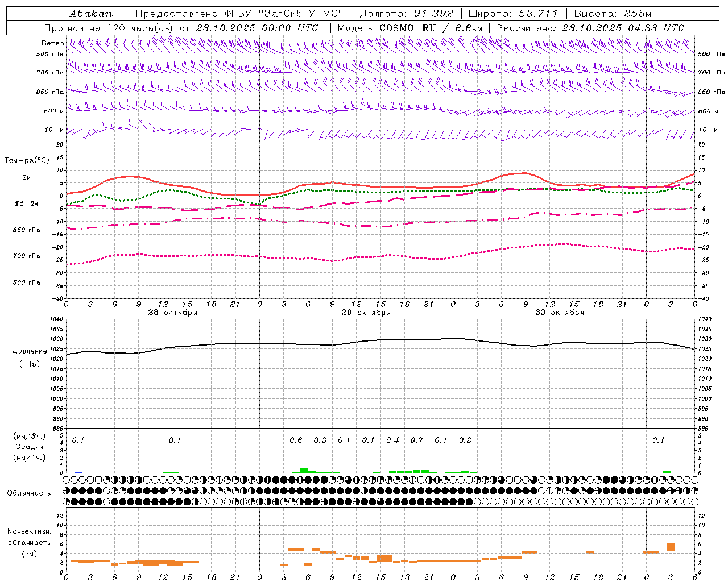The height and width of the screenshot is (582, 728).
Task: Click the "Осадки" precipitation label
Action: (x=30, y=447)
